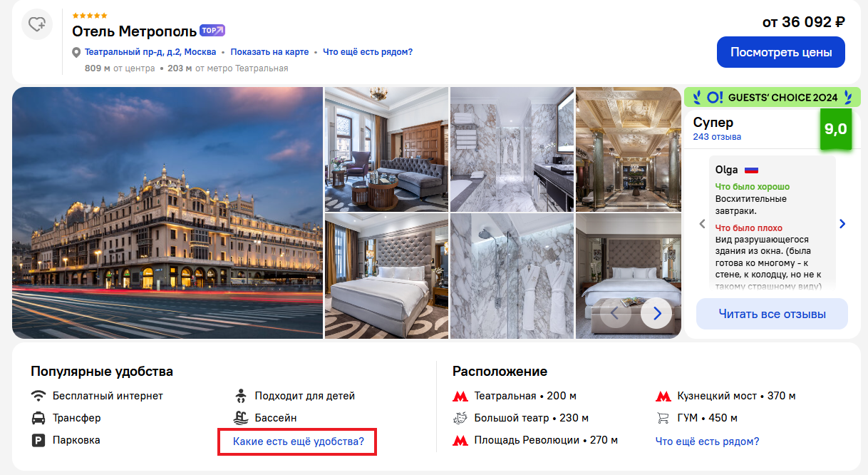
Task: Open the Отель Метрополь title
Action: click(133, 31)
